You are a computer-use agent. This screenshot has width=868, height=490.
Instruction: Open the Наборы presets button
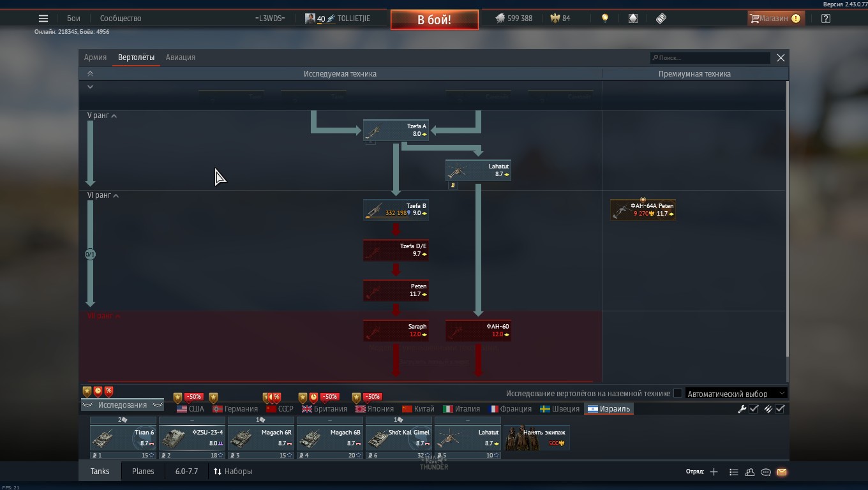pos(233,471)
